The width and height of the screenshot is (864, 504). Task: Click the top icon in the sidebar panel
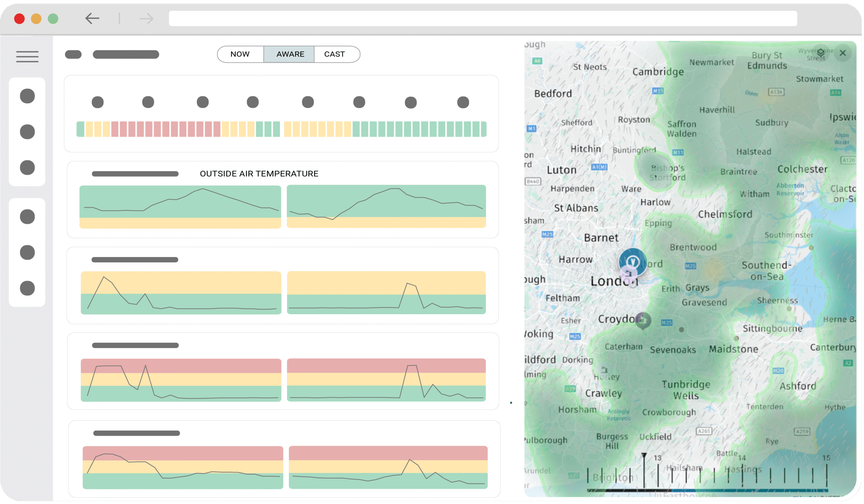click(27, 96)
